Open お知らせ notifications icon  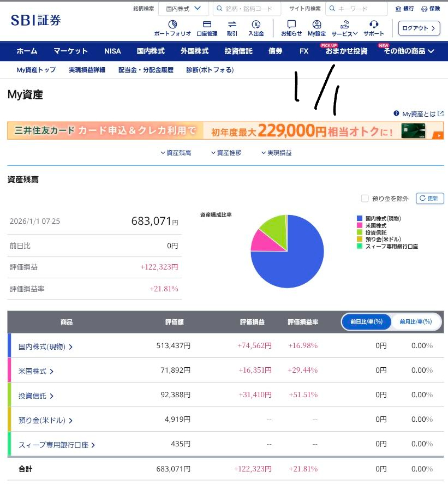291,25
